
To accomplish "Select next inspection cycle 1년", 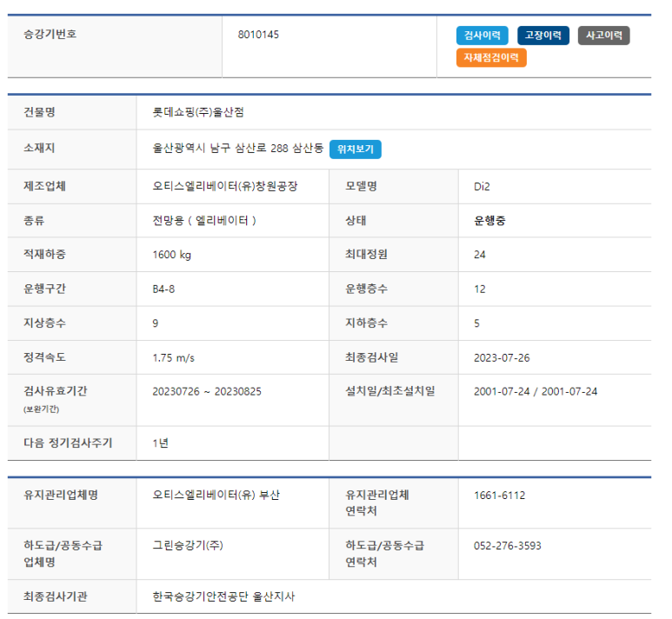I will [160, 443].
